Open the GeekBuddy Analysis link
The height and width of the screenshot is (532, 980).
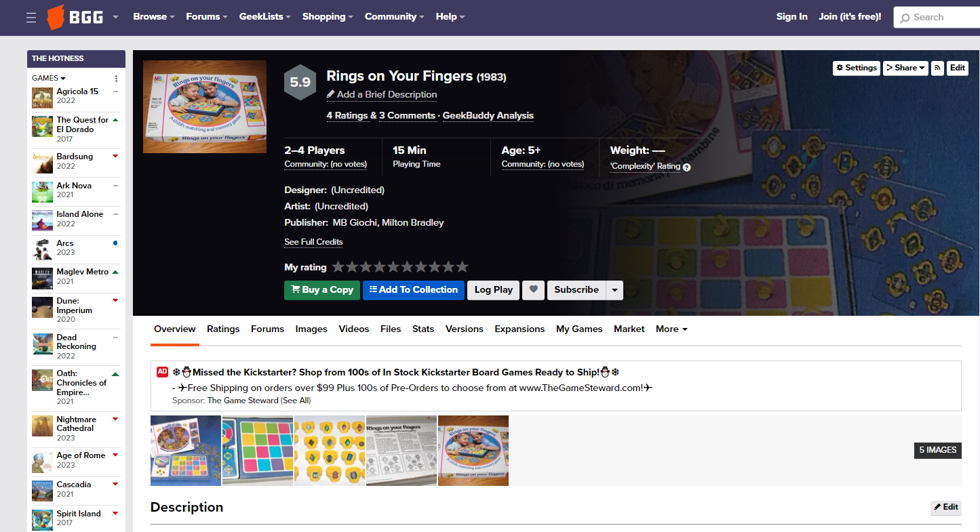pyautogui.click(x=488, y=116)
